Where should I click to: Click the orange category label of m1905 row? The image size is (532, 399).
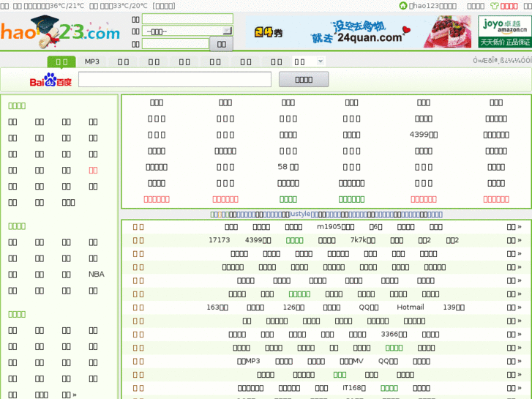coord(138,227)
